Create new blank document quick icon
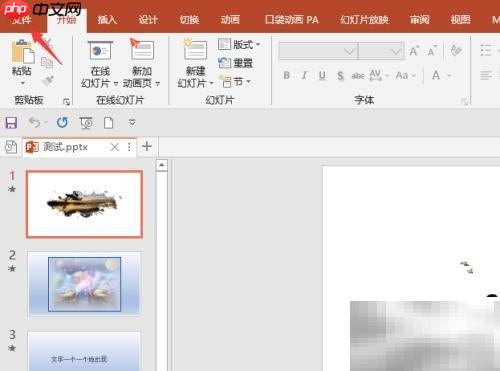Image resolution: width=500 pixels, height=371 pixels. (109, 123)
